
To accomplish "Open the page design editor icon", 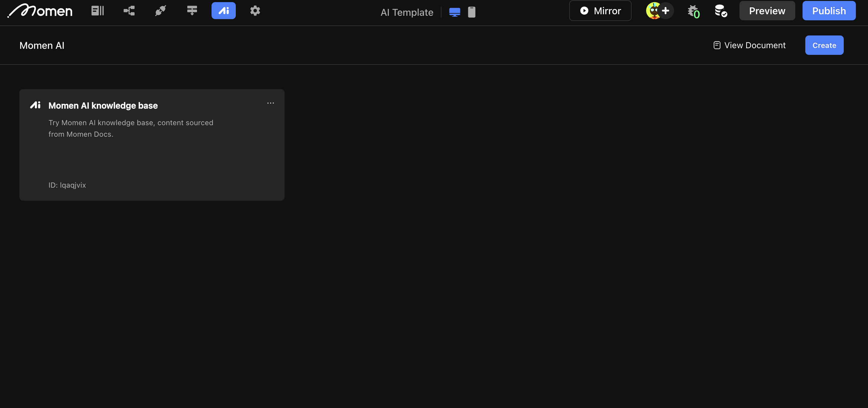I will coord(98,11).
